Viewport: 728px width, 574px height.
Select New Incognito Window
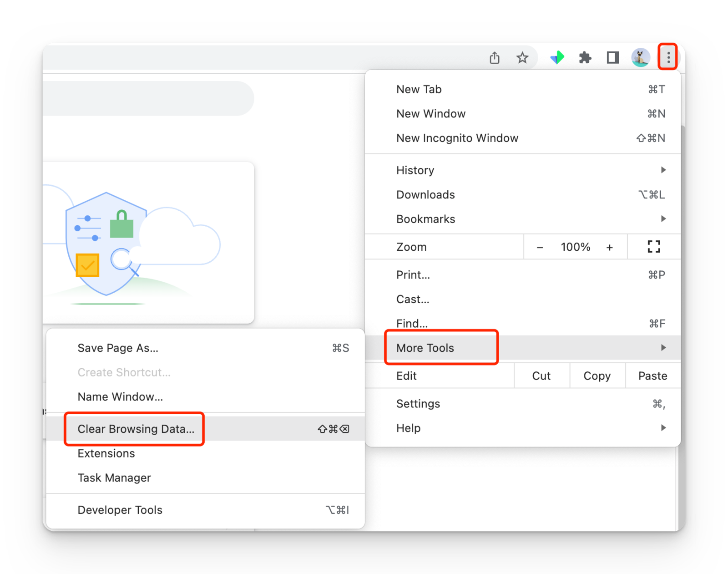pos(457,138)
